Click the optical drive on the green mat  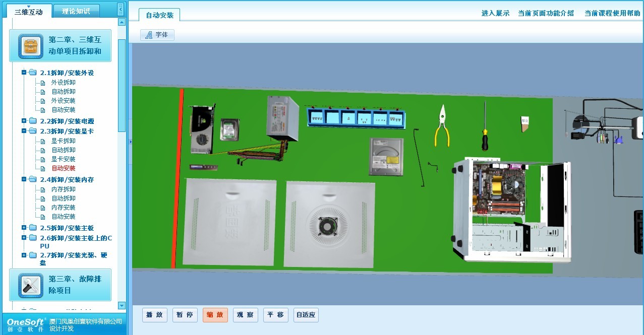[386, 156]
